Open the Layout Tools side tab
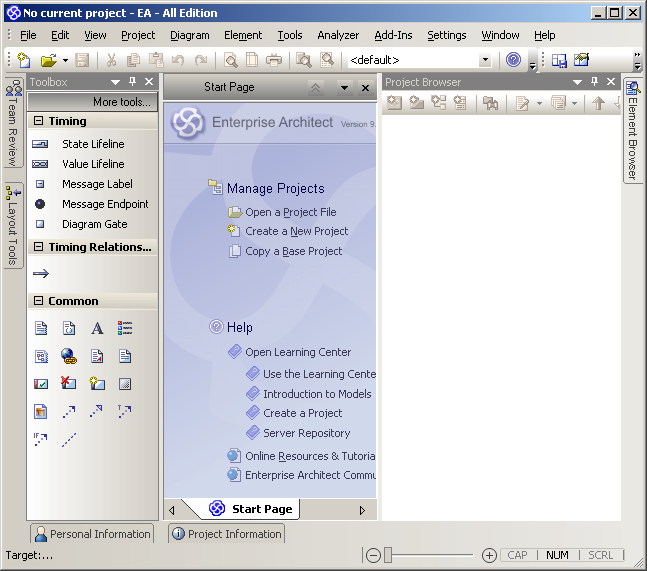647x571 pixels. click(x=13, y=226)
